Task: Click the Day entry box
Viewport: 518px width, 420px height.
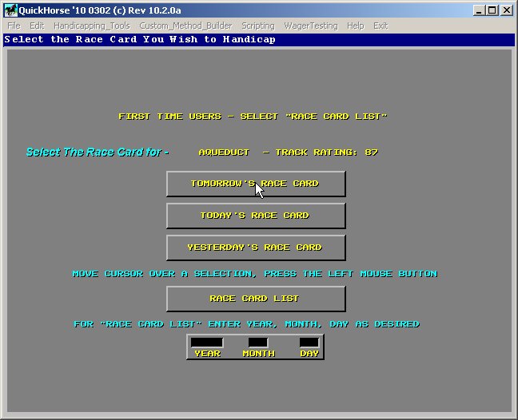Action: (309, 343)
